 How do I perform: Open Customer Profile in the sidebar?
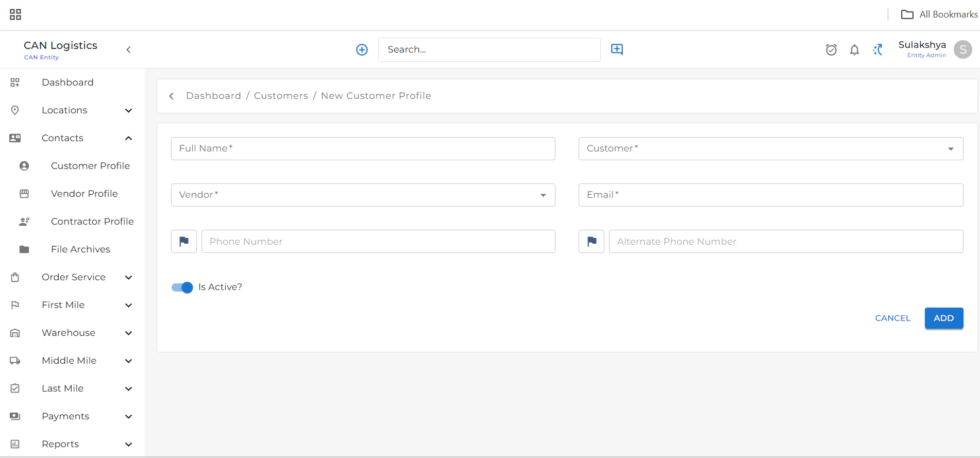(x=90, y=166)
